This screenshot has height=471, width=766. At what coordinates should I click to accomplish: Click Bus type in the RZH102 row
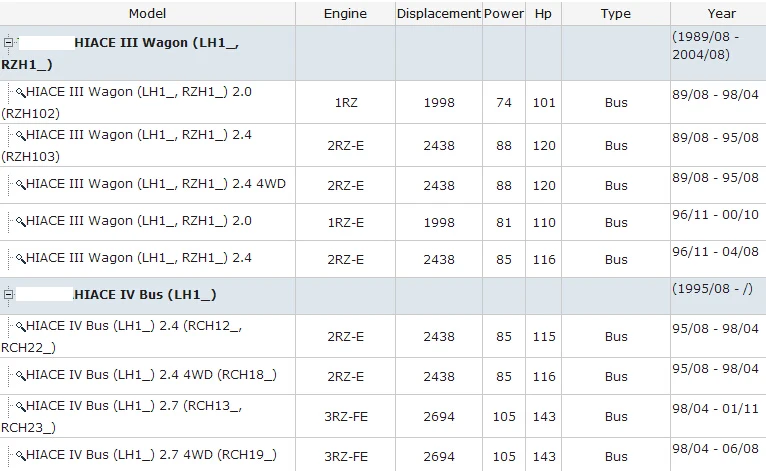coord(616,103)
